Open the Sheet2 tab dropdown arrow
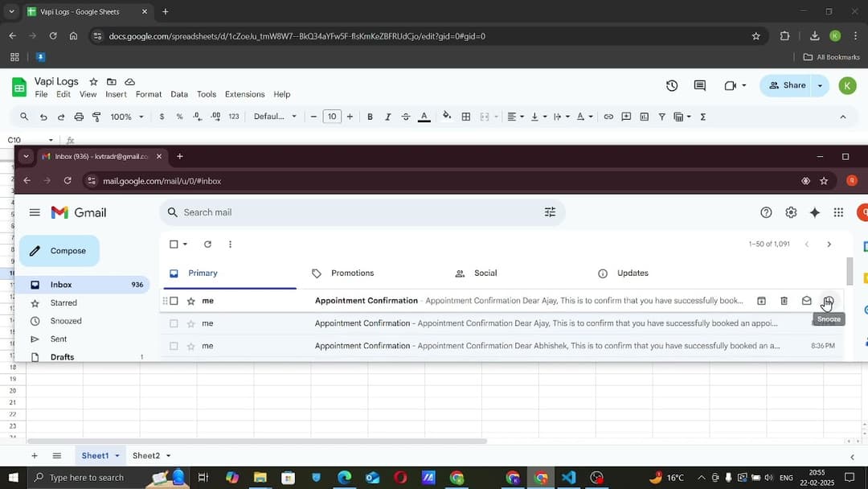This screenshot has height=489, width=868. 168,456
